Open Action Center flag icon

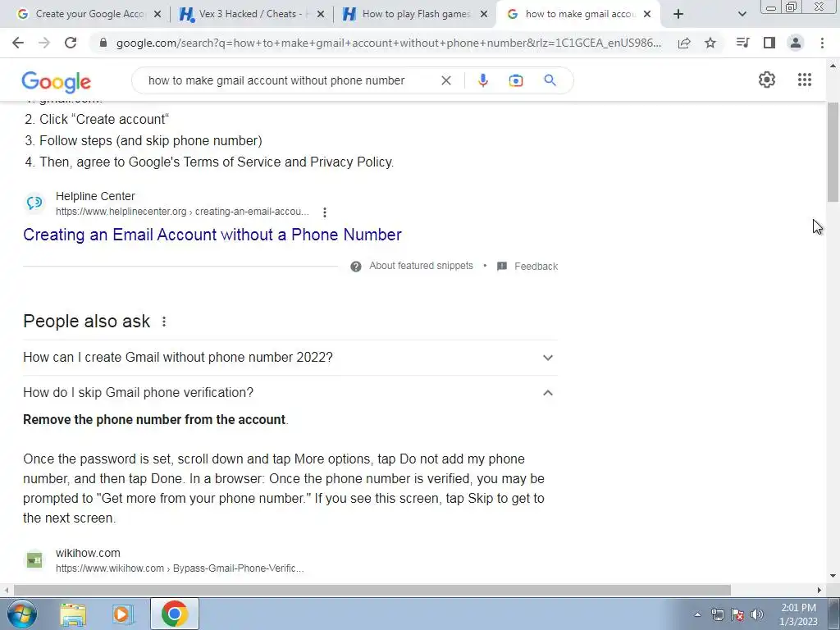[x=737, y=614]
